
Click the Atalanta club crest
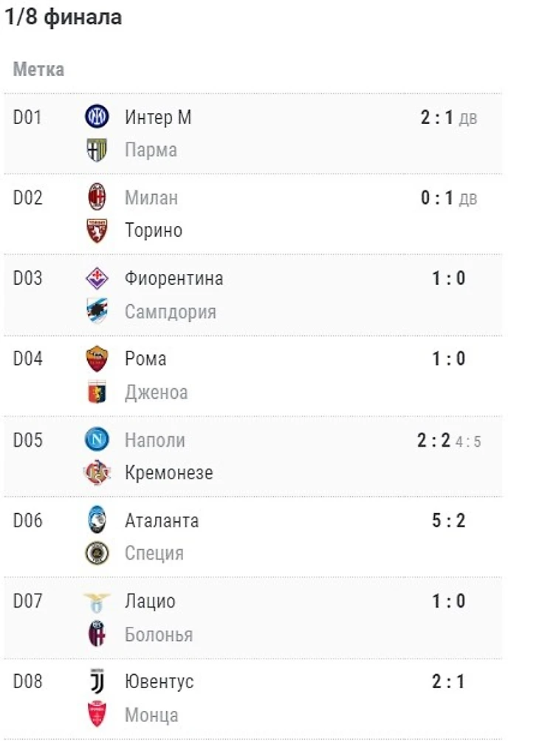pyautogui.click(x=97, y=520)
